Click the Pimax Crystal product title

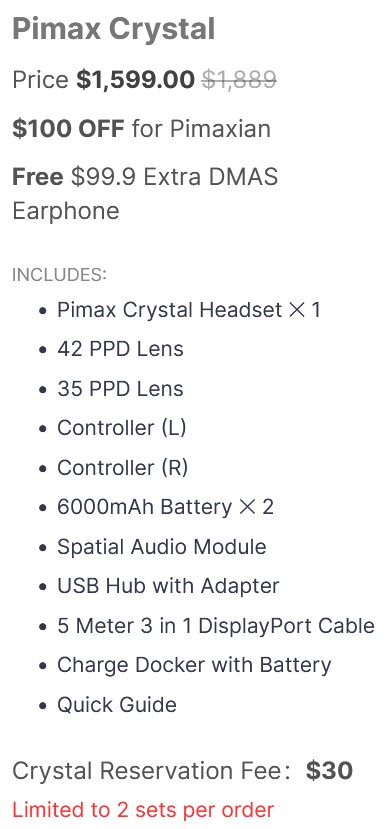click(114, 29)
